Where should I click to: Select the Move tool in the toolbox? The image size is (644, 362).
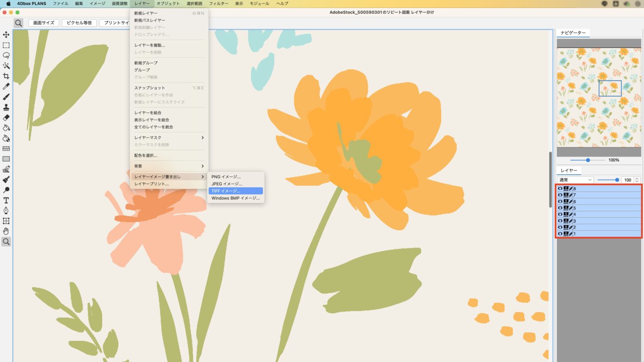pos(6,35)
